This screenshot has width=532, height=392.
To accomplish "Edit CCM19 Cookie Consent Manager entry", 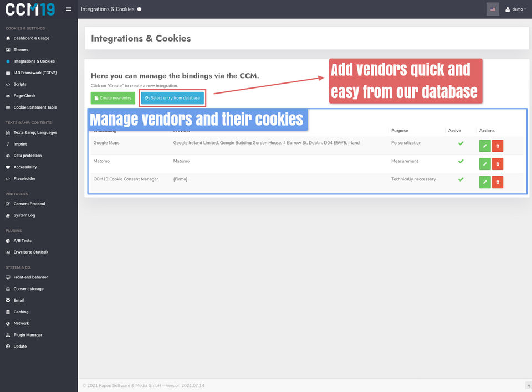I will tap(485, 182).
